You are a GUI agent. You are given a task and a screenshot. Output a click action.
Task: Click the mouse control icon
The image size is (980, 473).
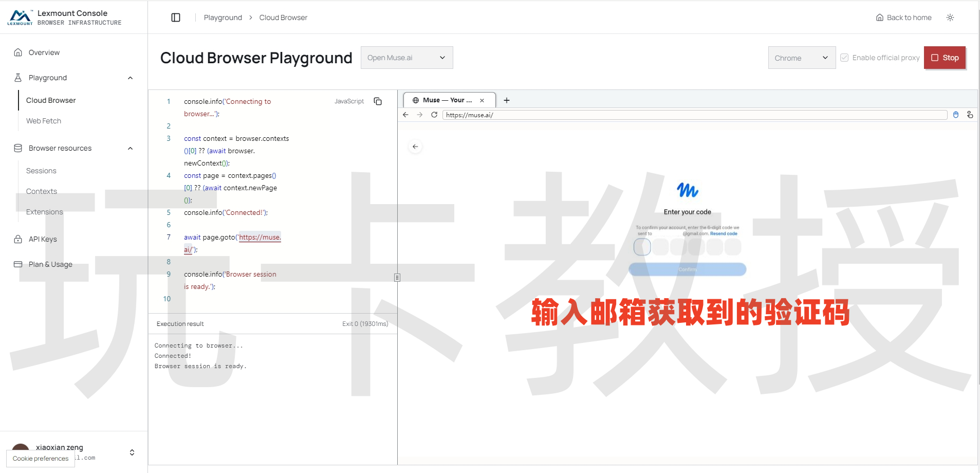point(956,115)
